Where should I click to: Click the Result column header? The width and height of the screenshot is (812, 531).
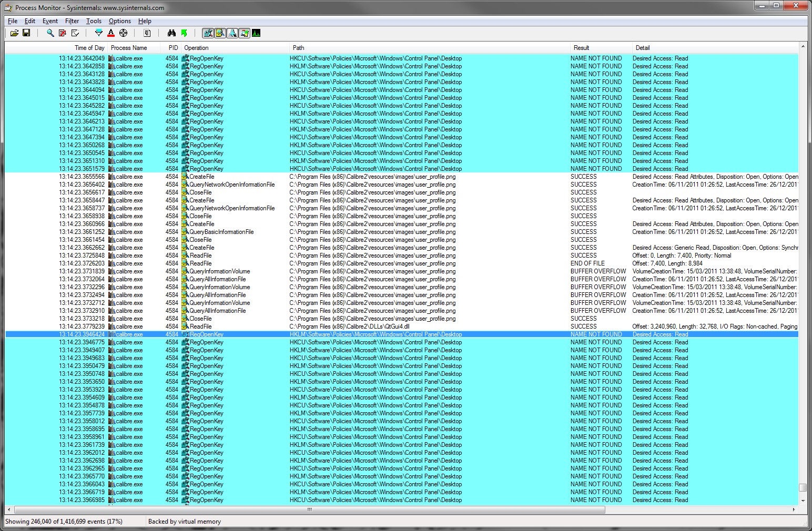point(602,48)
